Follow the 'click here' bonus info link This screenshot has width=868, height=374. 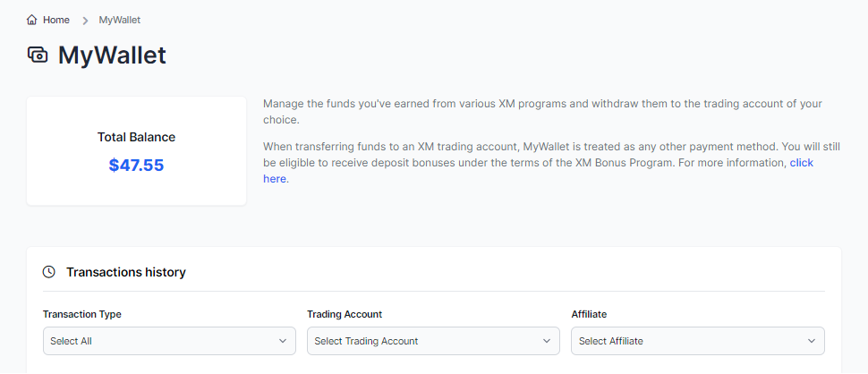pos(801,164)
